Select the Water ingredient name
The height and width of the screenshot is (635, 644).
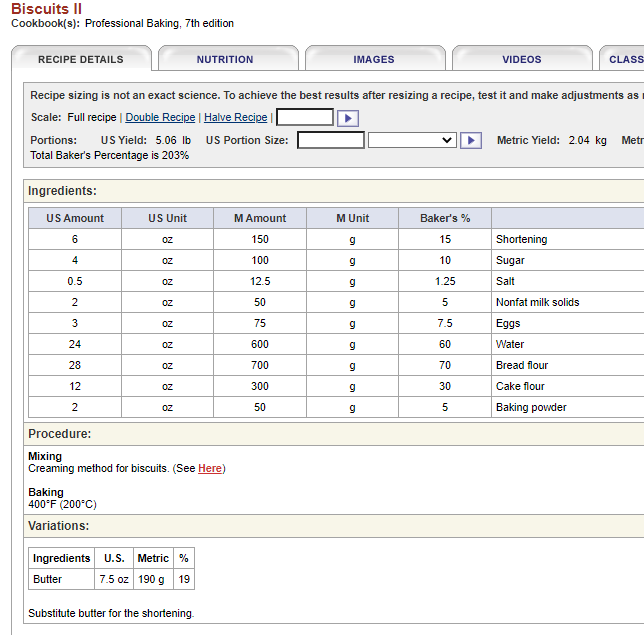pos(510,344)
